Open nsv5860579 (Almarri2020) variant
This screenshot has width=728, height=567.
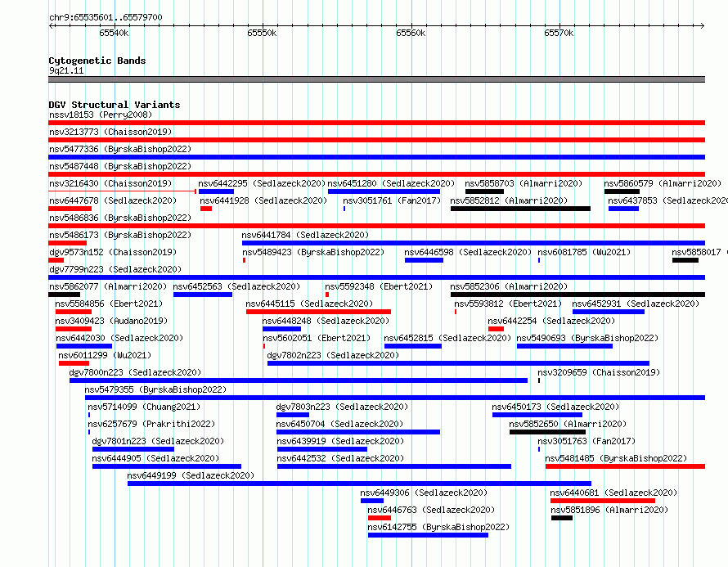click(663, 183)
